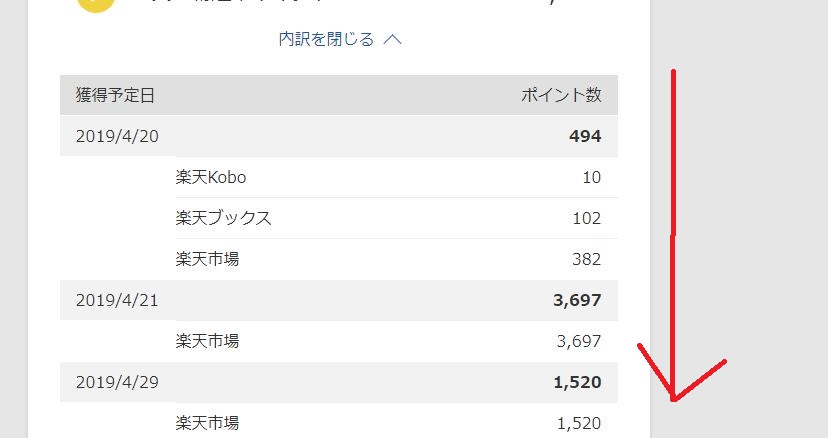Click the upward chevron beside 内訳を閉じる

(x=392, y=40)
